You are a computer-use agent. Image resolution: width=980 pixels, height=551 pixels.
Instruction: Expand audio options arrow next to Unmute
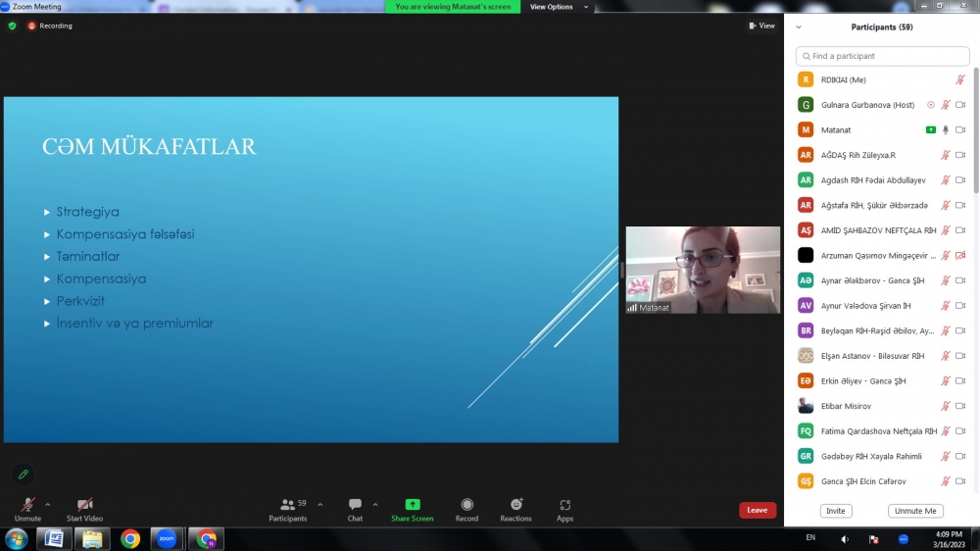(48, 504)
